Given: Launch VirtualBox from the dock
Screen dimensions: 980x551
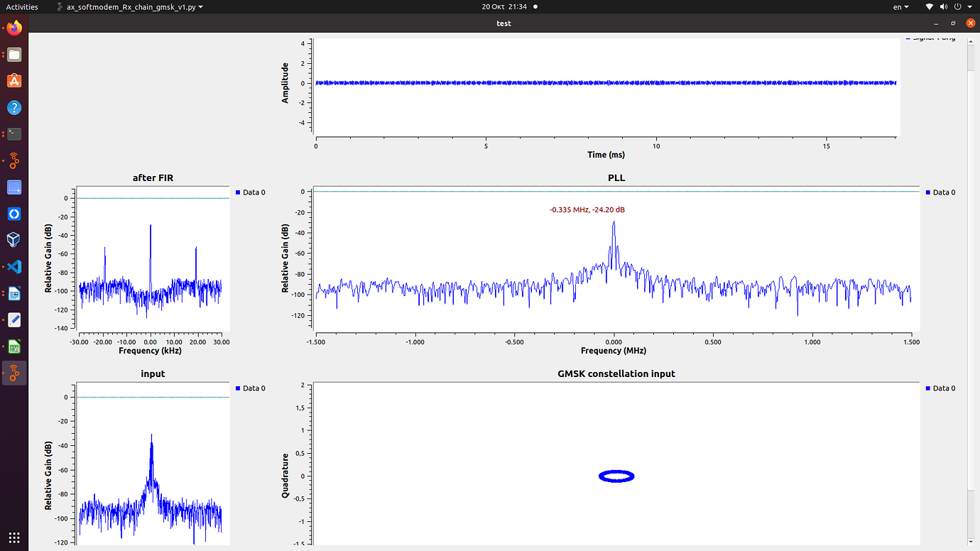Looking at the screenshot, I should click(13, 239).
